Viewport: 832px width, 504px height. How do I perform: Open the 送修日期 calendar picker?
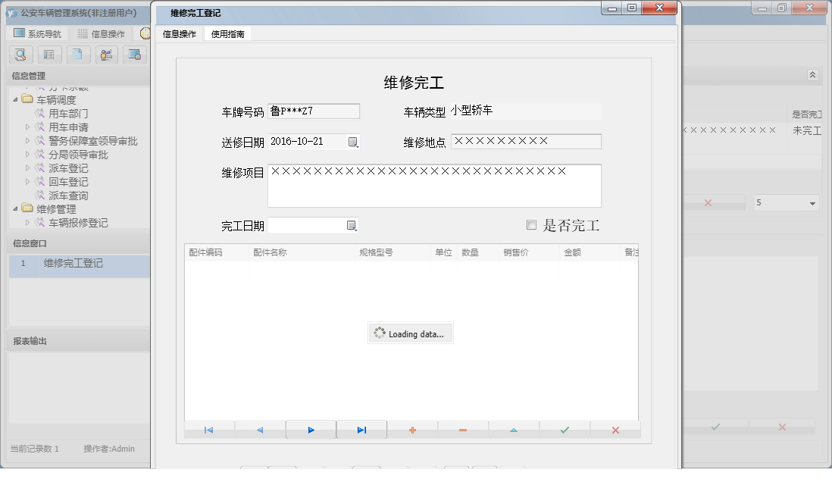pyautogui.click(x=352, y=141)
